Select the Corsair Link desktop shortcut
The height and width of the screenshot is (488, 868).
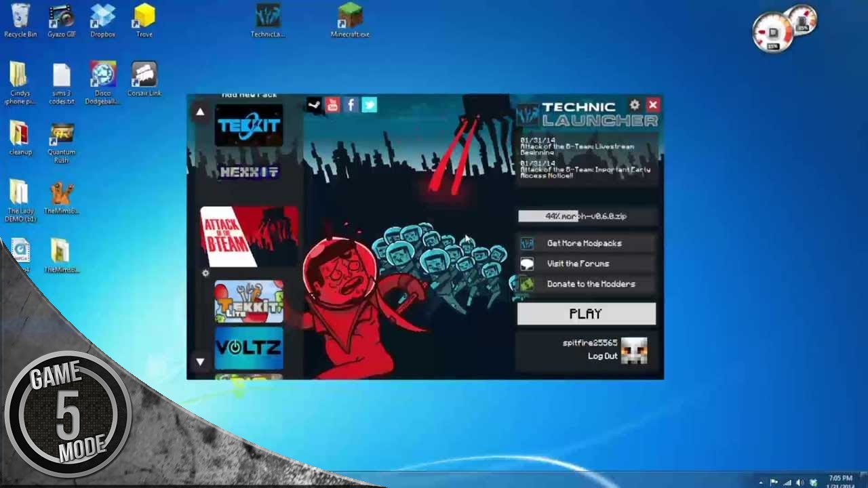click(x=144, y=79)
